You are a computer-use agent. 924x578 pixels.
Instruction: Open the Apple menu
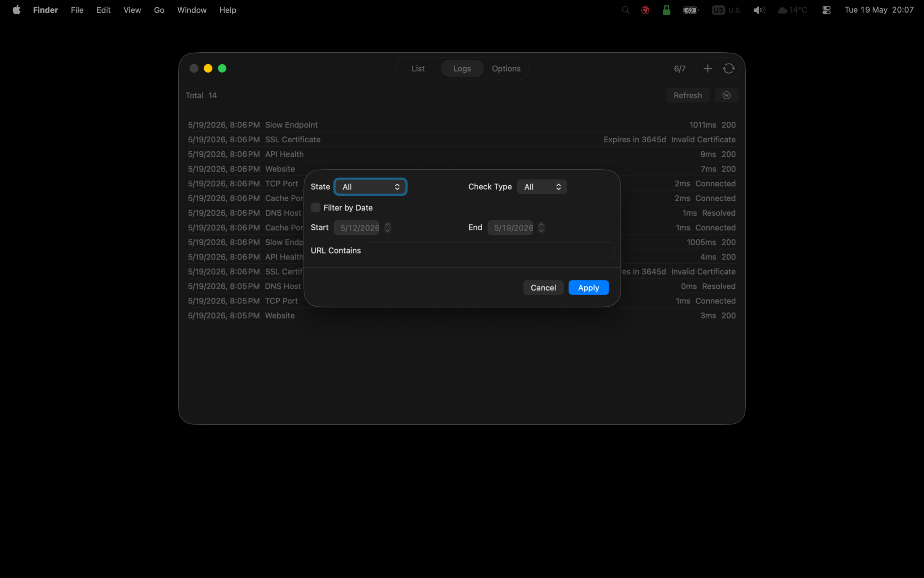pos(16,10)
